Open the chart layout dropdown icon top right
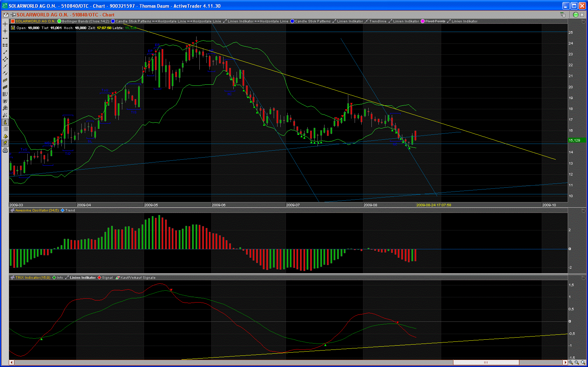 click(563, 15)
